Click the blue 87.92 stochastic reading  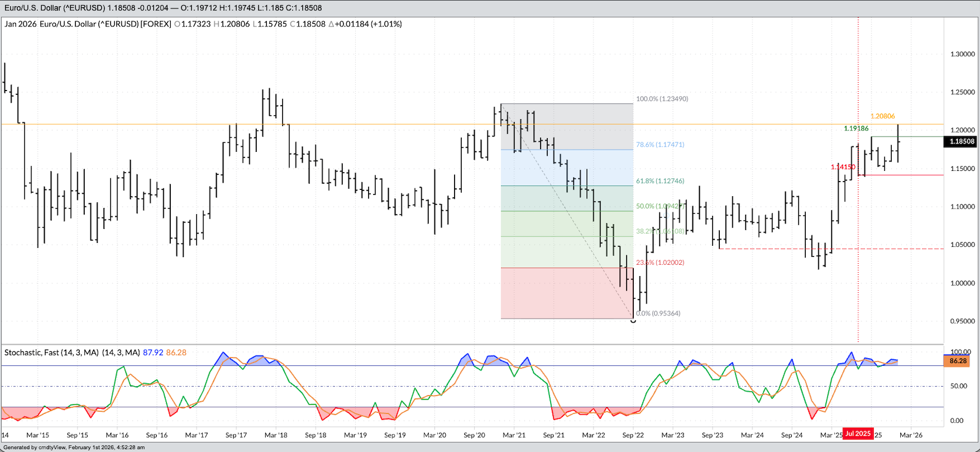(153, 352)
